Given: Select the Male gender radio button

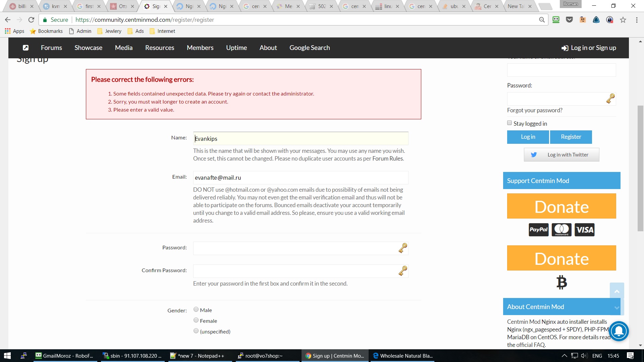Looking at the screenshot, I should [196, 309].
